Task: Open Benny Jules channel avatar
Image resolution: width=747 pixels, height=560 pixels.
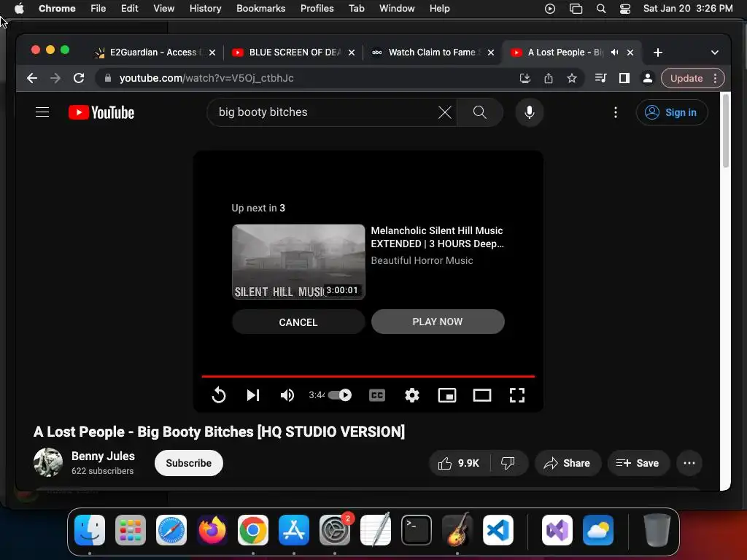Action: tap(48, 462)
